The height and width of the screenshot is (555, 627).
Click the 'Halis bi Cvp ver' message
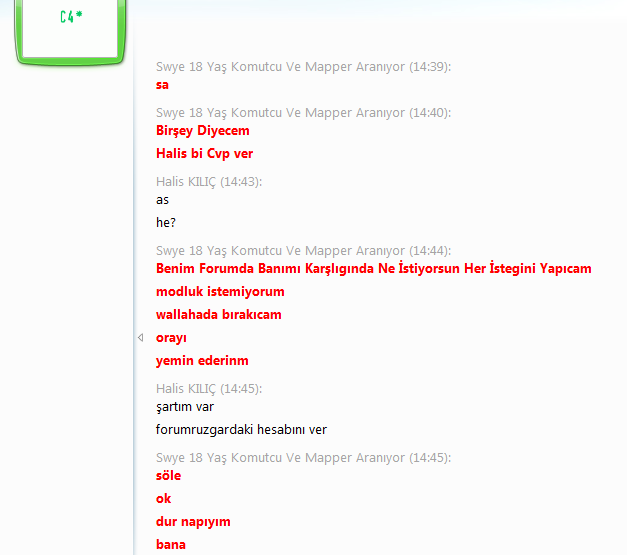[205, 154]
